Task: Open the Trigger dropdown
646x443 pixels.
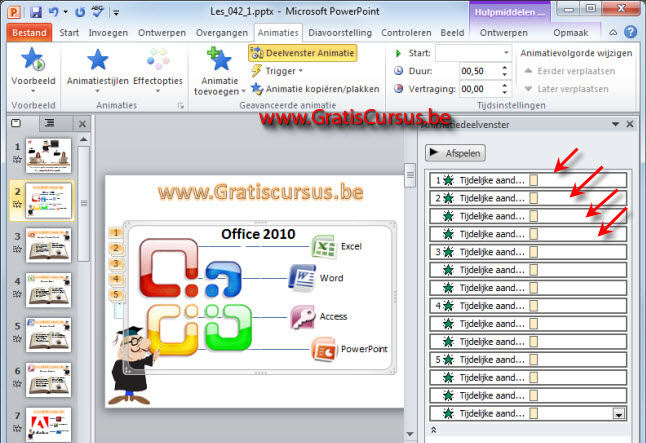Action: click(x=277, y=71)
